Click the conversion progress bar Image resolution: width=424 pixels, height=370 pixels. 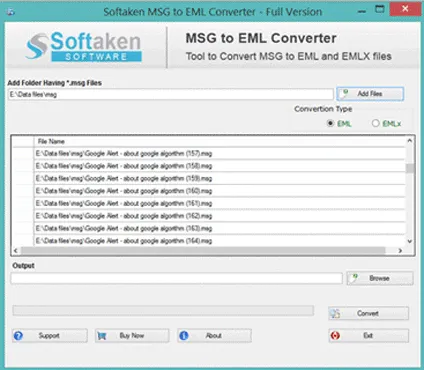coord(163,310)
